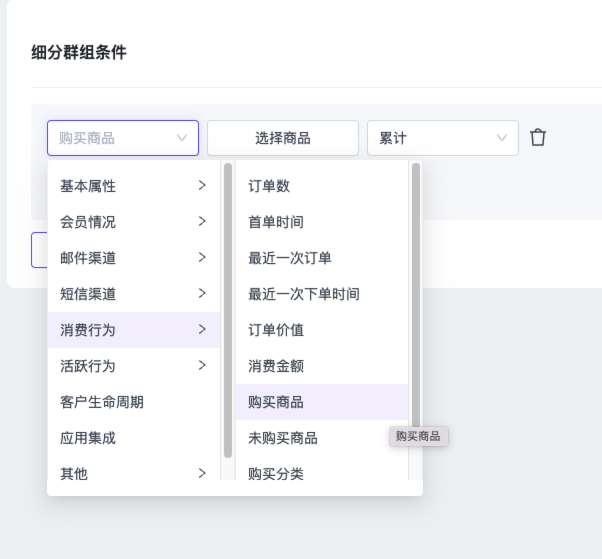The width and height of the screenshot is (602, 559).
Task: Open the 累计 dropdown
Action: coord(442,138)
